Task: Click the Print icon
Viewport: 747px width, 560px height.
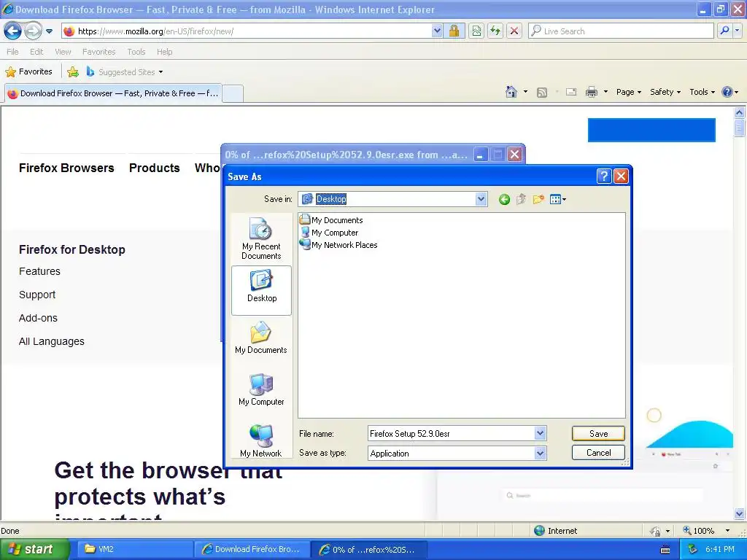Action: pyautogui.click(x=591, y=93)
